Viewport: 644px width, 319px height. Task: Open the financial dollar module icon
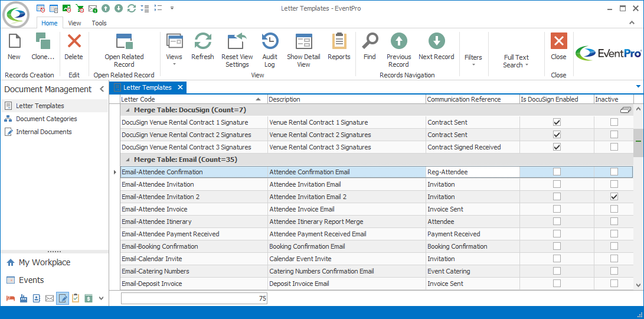[89, 298]
